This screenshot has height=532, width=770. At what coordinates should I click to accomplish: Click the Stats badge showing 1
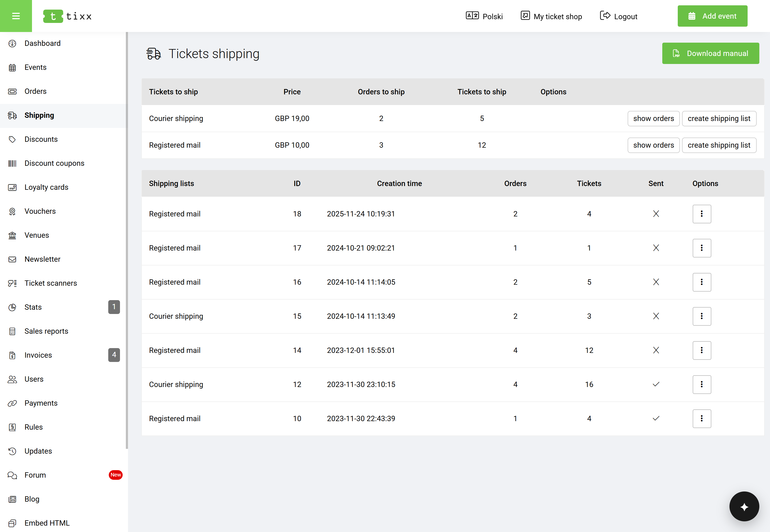(114, 307)
